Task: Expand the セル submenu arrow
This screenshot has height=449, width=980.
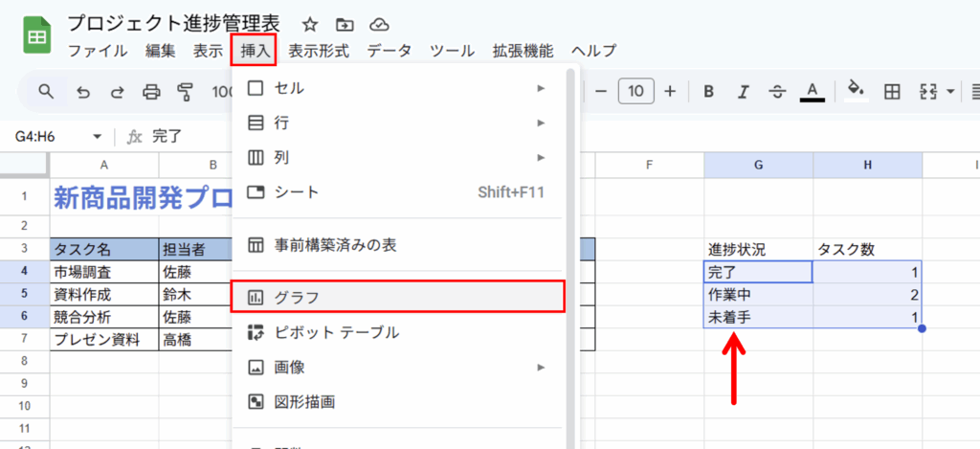Action: (541, 88)
